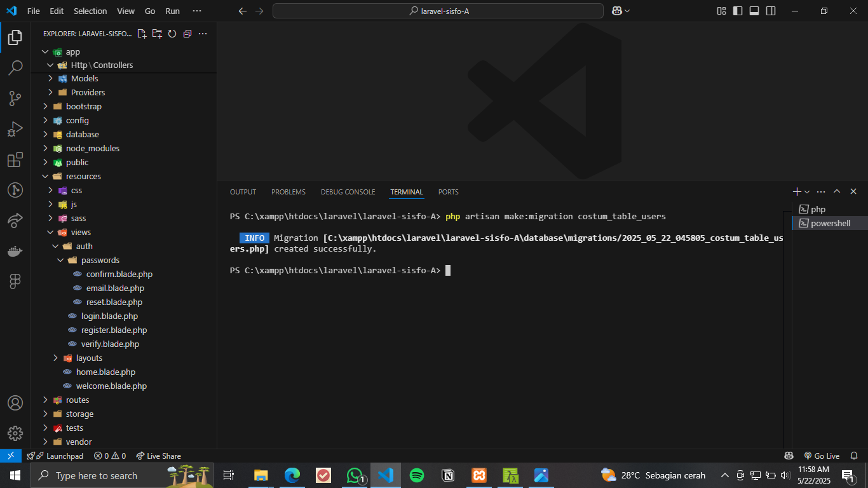This screenshot has height=488, width=868.
Task: Switch to the Problems tab
Action: pos(288,192)
